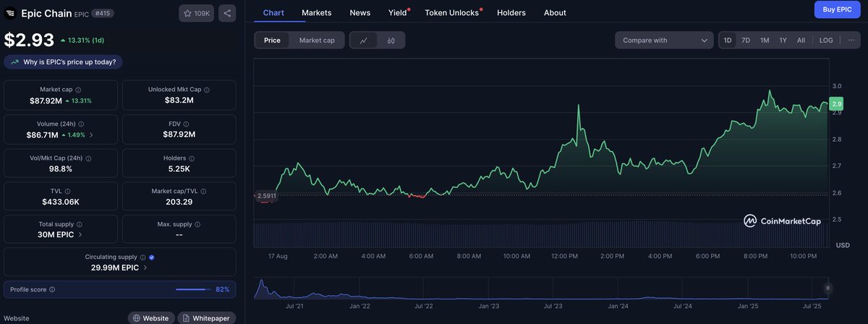This screenshot has height=324, width=868.
Task: Expand Volume (24h) details chevron
Action: point(91,135)
